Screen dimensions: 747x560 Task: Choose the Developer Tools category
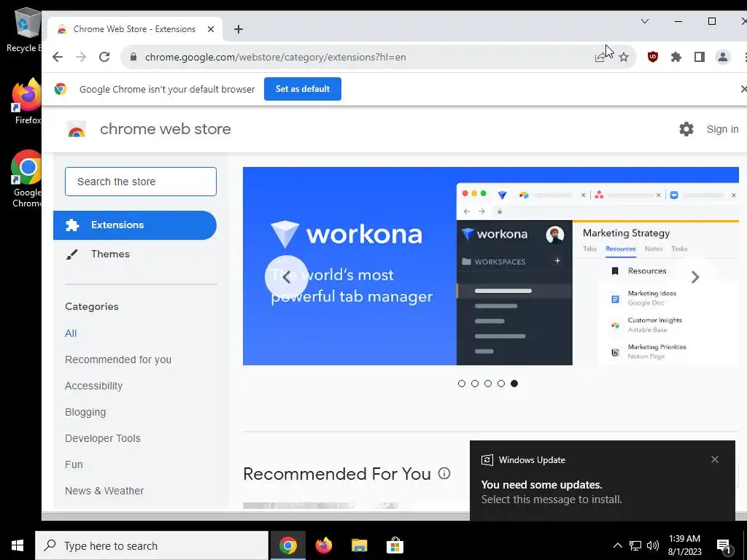point(102,438)
